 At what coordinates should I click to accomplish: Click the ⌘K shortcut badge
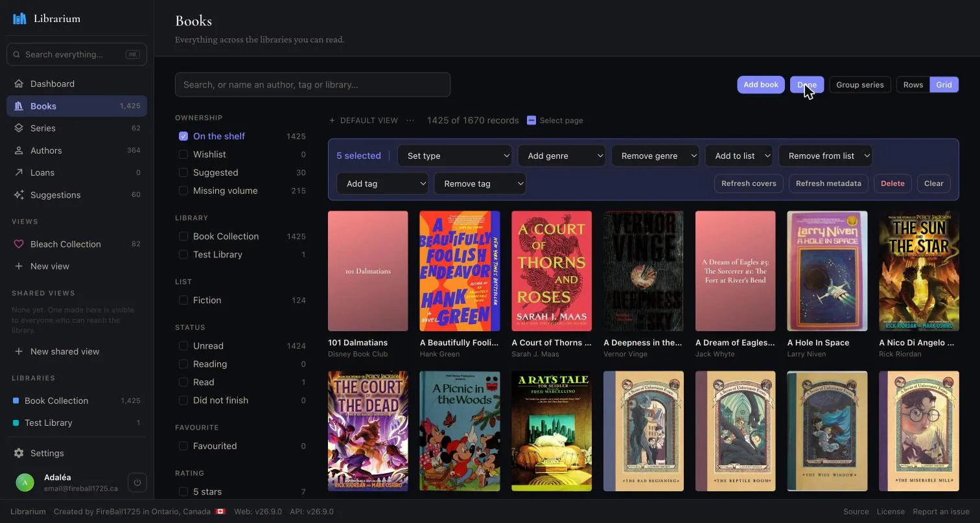(133, 54)
